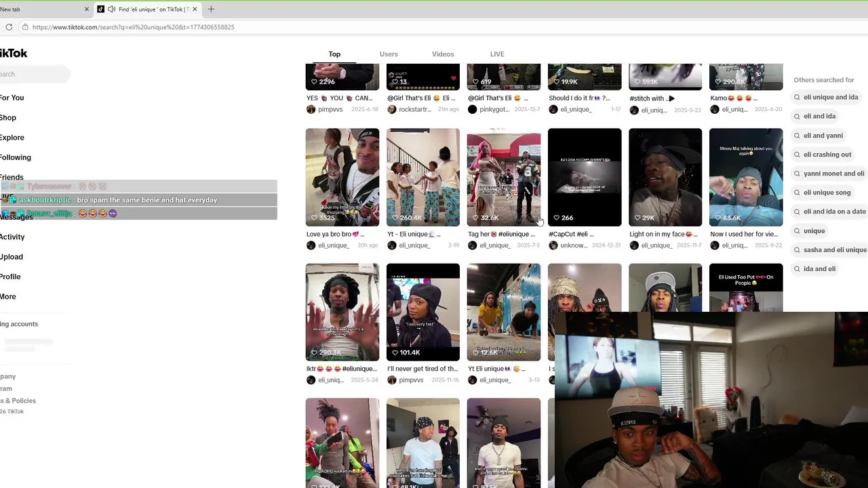The height and width of the screenshot is (488, 868).
Task: Search icon for 'eli unique and ida'
Action: click(797, 97)
